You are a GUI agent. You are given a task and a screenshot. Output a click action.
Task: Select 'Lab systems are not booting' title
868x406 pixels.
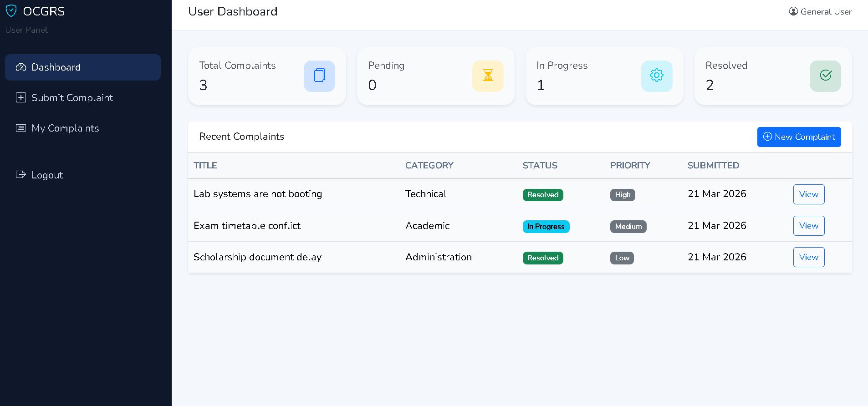(258, 194)
